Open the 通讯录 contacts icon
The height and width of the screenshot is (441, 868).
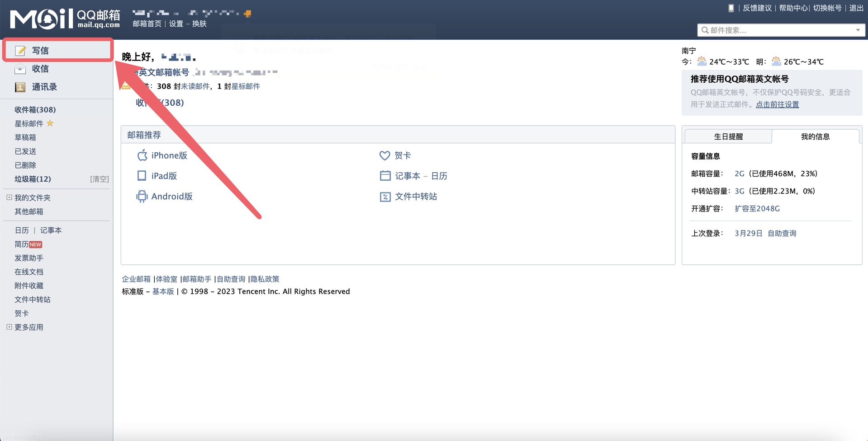click(x=20, y=87)
